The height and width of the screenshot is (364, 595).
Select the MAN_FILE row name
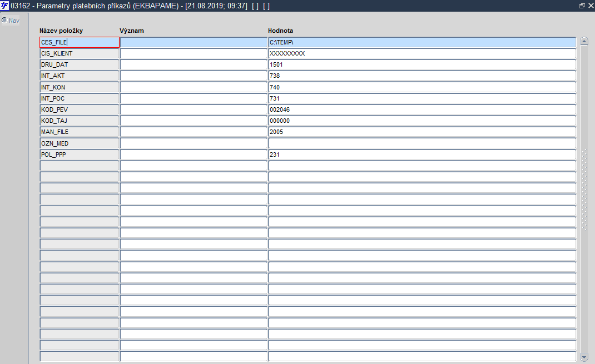click(80, 132)
